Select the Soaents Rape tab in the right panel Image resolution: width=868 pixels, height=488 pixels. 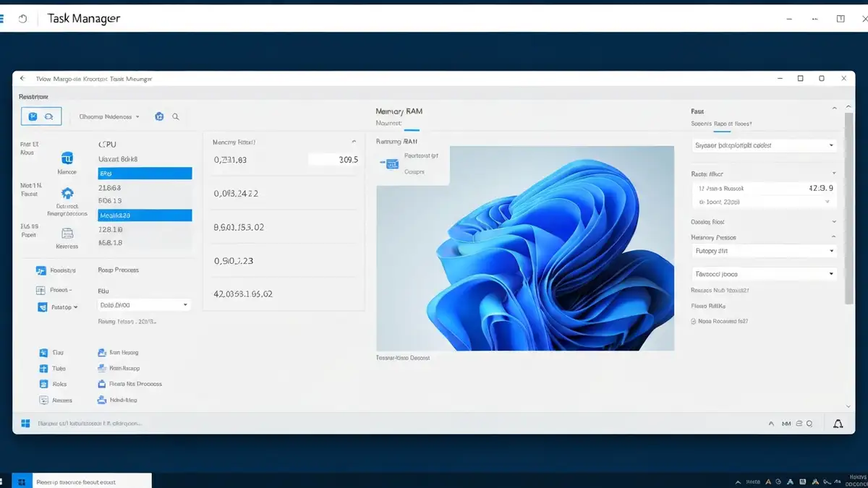click(721, 124)
